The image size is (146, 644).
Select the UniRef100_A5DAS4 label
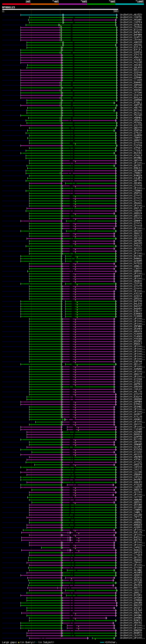pyautogui.click(x=131, y=120)
